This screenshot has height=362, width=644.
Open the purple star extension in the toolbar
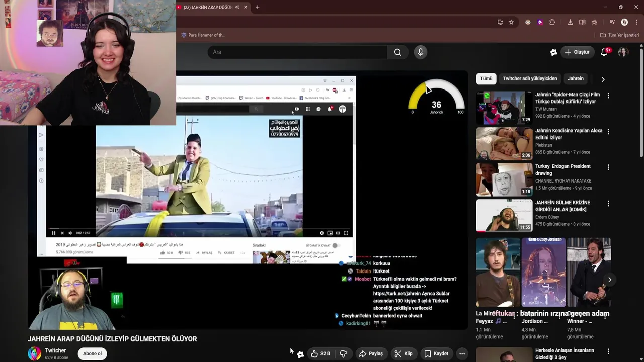540,22
